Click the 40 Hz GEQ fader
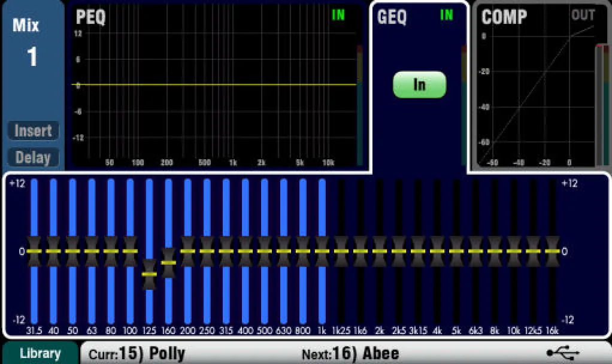The image size is (612, 364). (x=53, y=251)
